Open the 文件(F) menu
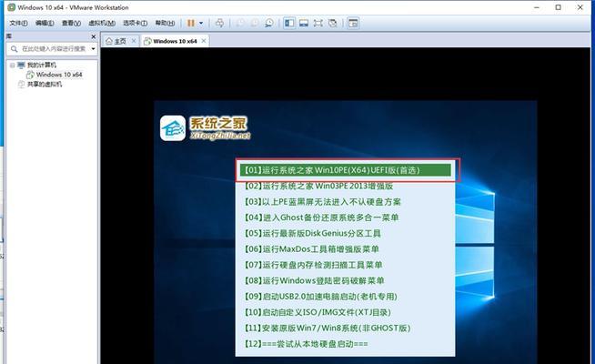The width and height of the screenshot is (595, 364). click(x=18, y=23)
